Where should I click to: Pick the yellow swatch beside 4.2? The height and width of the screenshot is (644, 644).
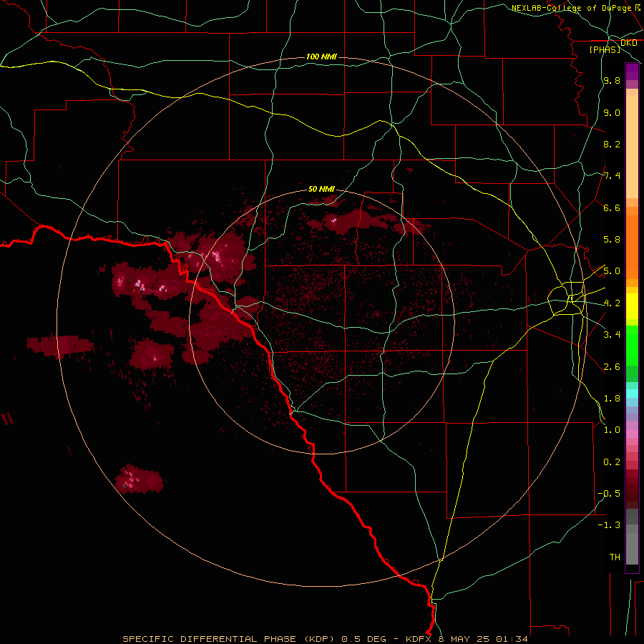point(632,306)
